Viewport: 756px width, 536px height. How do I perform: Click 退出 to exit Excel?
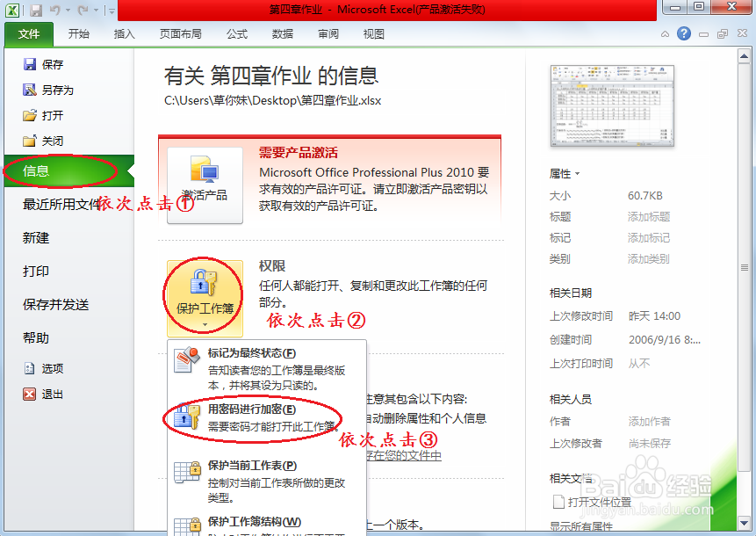coord(43,395)
